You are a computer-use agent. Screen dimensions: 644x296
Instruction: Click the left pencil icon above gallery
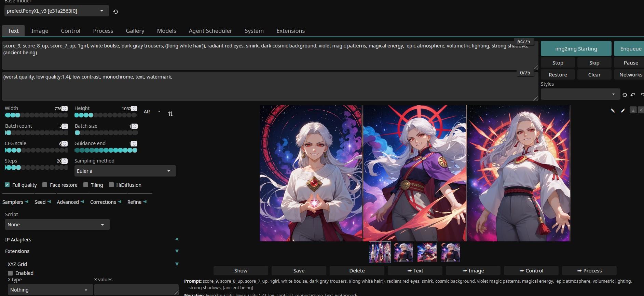coord(613,110)
